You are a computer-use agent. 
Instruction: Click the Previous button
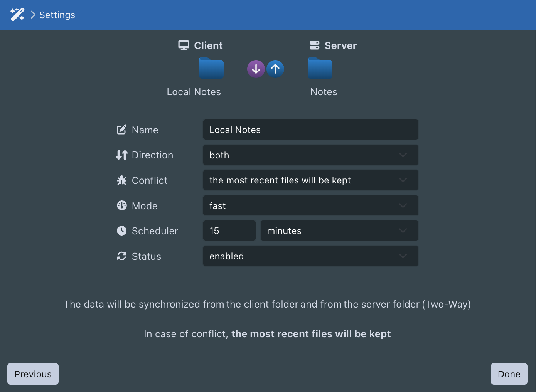point(33,373)
